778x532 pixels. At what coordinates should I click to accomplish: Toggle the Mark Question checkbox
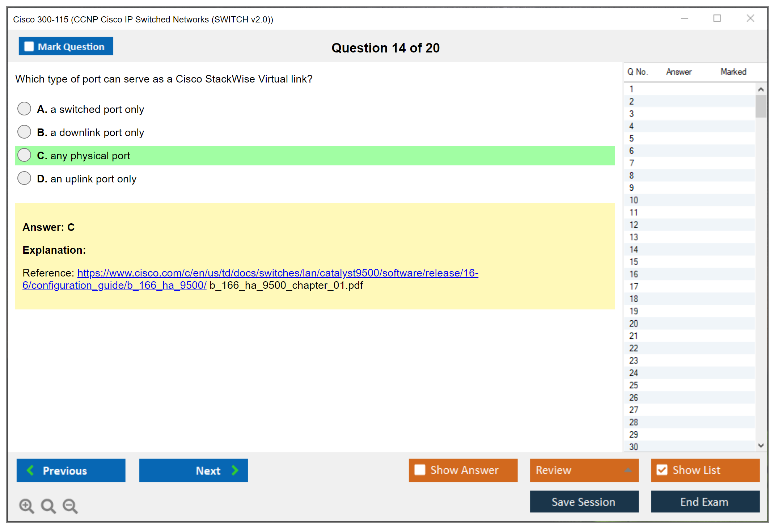coord(29,47)
